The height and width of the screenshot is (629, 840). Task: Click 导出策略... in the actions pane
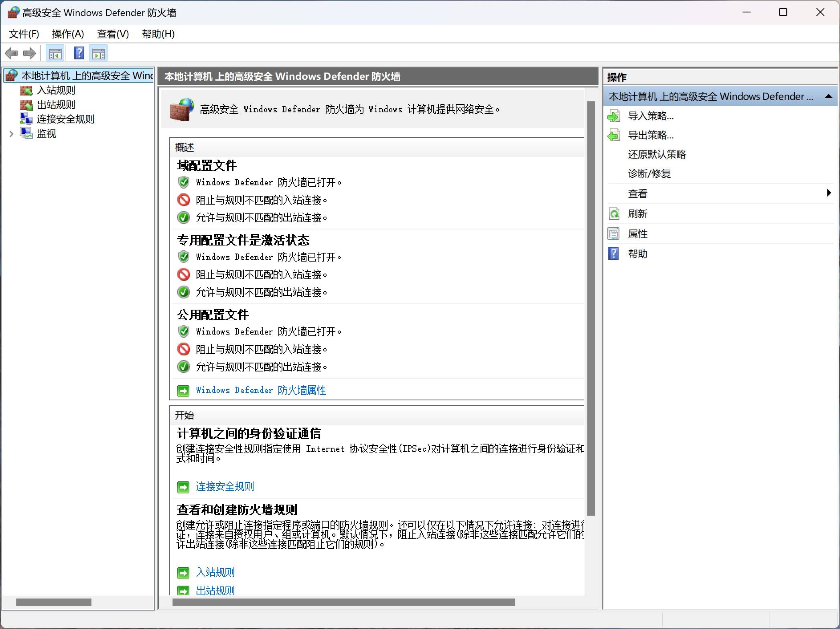651,135
